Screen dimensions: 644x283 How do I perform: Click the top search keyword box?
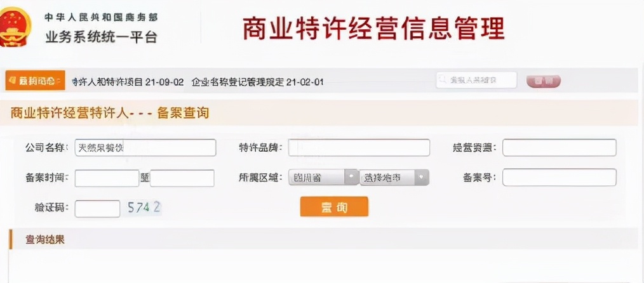(x=476, y=80)
